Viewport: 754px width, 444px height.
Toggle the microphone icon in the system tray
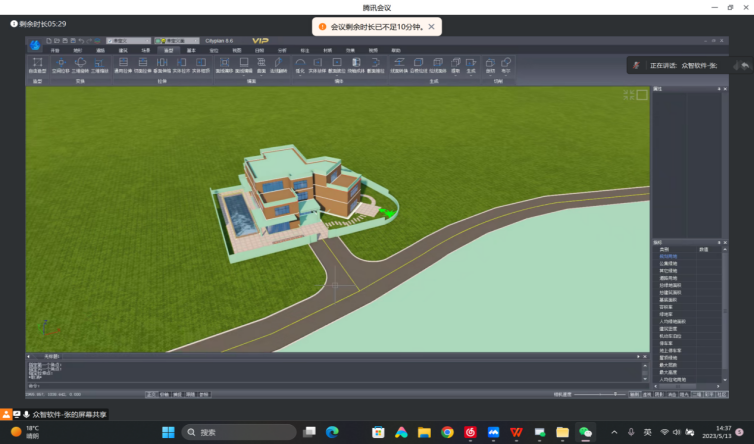631,432
